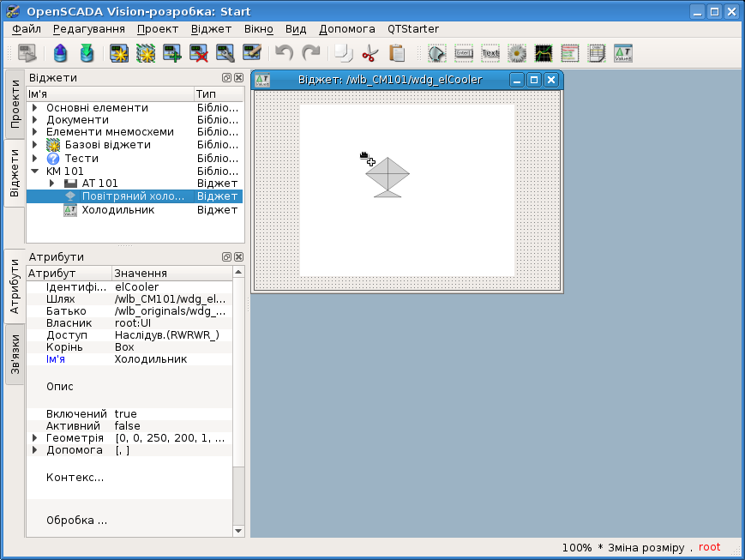Select the form element Enter tool
The height and width of the screenshot is (560, 745).
click(464, 53)
